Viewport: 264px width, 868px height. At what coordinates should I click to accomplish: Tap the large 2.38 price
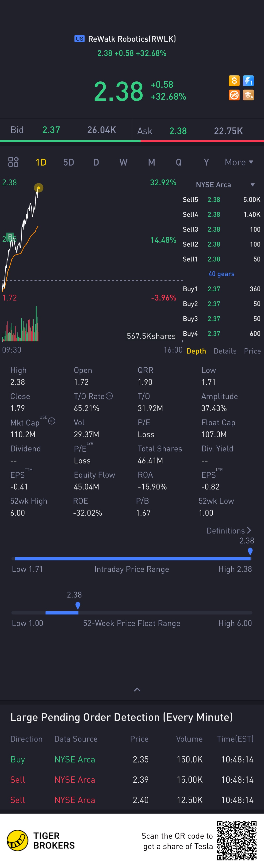tap(119, 91)
